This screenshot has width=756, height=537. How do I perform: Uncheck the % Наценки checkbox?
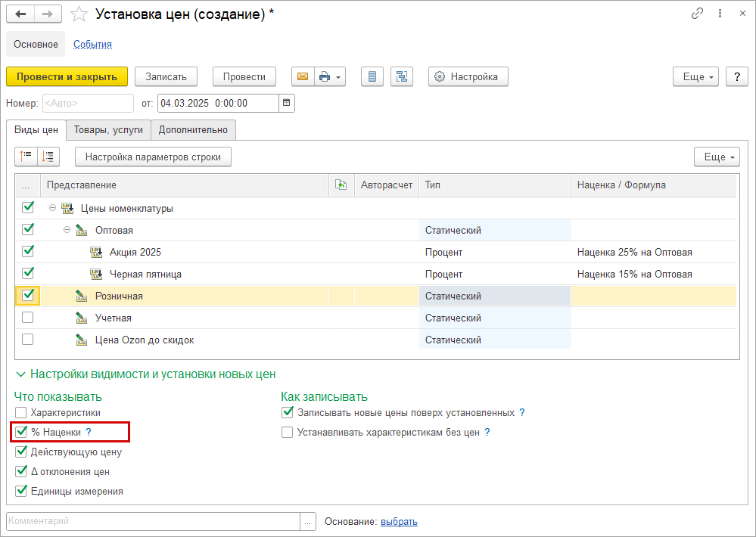click(21, 432)
